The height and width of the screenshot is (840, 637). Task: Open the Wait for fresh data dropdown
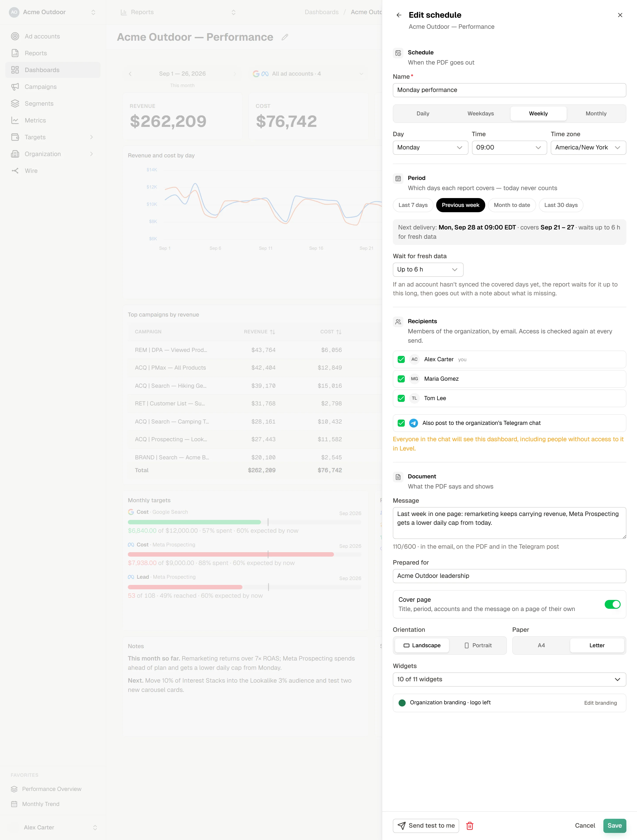[x=428, y=270]
